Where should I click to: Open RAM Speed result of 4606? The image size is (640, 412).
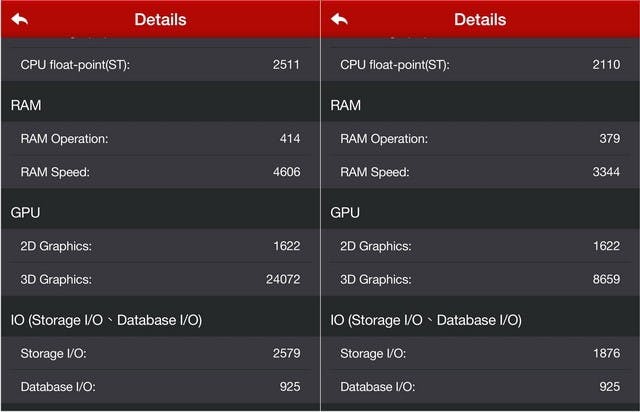[x=160, y=172]
